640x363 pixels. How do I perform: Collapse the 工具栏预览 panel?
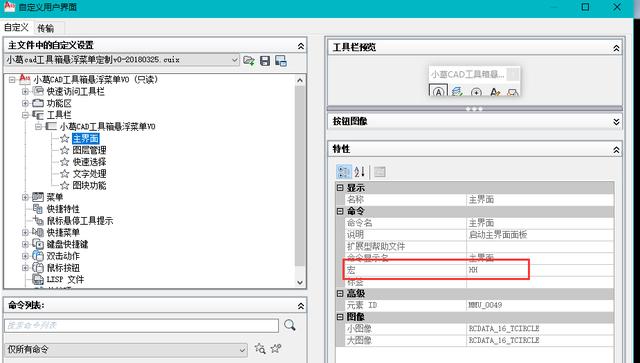pyautogui.click(x=616, y=48)
